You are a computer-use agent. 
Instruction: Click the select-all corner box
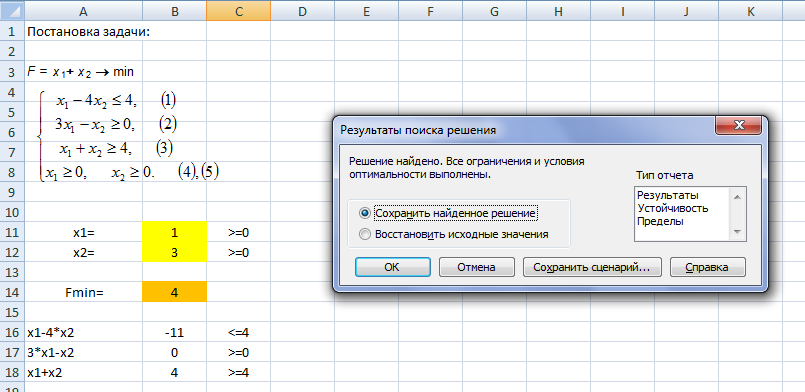(11, 11)
